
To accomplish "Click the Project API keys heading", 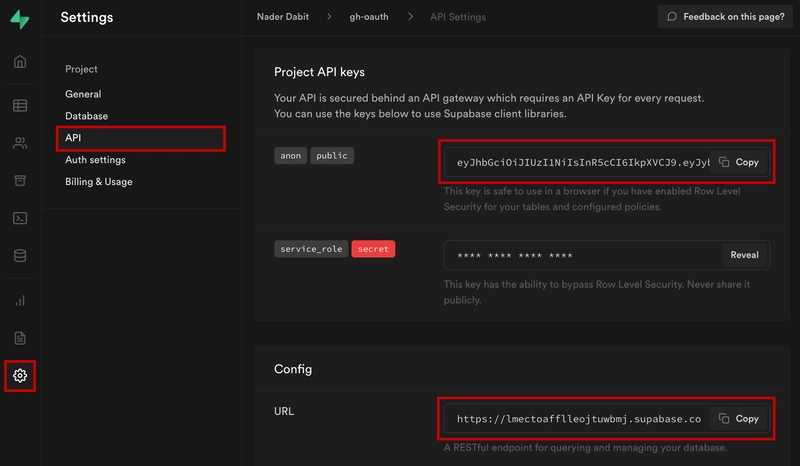I will [x=319, y=72].
